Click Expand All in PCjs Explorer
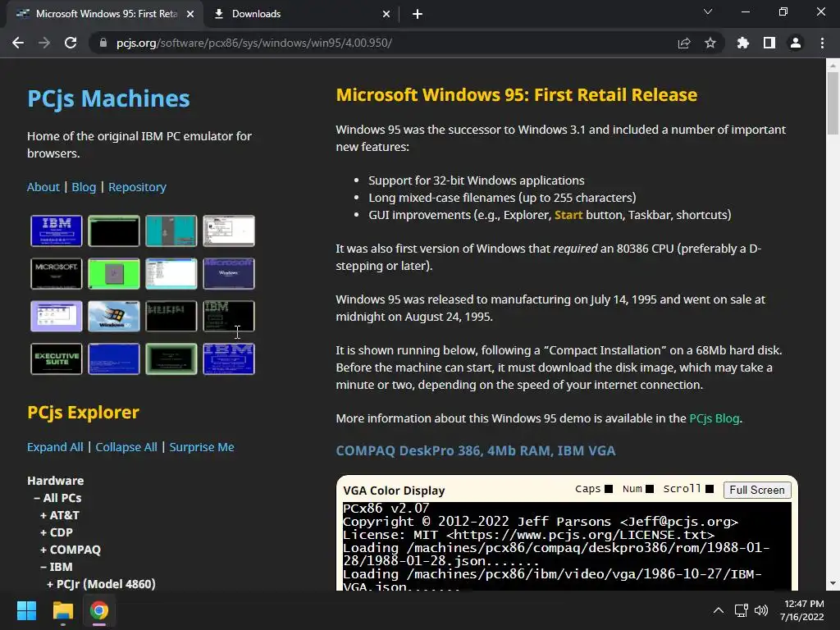The height and width of the screenshot is (630, 840). [55, 447]
